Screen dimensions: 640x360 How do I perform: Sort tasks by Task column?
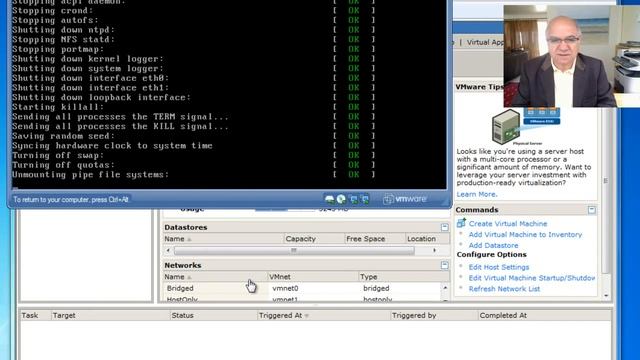35,316
